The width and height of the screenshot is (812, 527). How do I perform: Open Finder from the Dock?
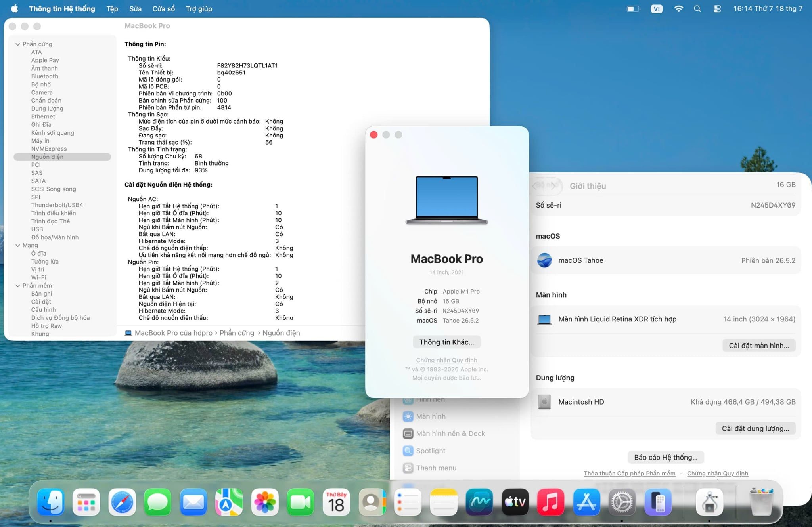(x=51, y=502)
